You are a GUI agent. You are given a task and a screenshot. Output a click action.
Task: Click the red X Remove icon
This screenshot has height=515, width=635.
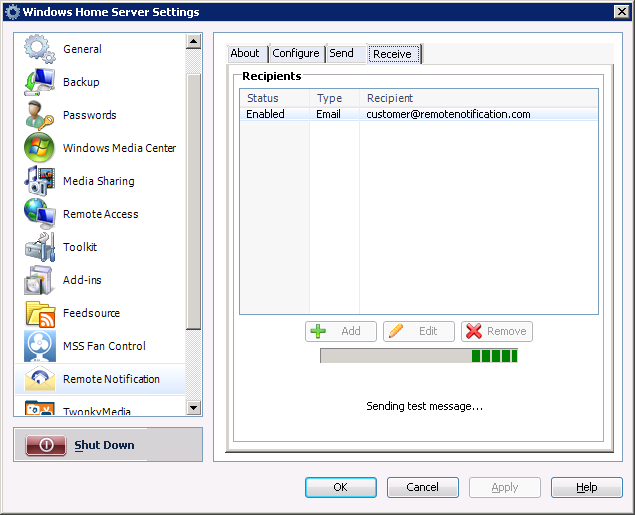click(x=474, y=331)
